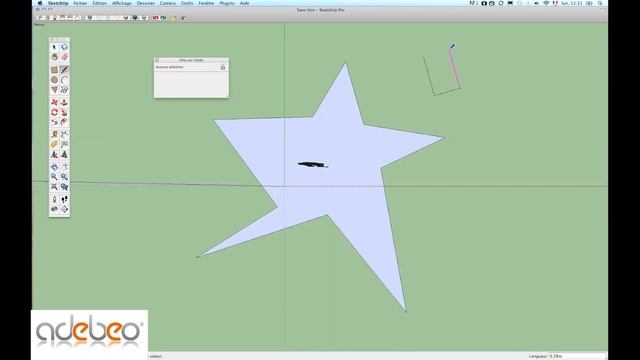The width and height of the screenshot is (640, 360).
Task: Open the Aide menu
Action: 244,3
